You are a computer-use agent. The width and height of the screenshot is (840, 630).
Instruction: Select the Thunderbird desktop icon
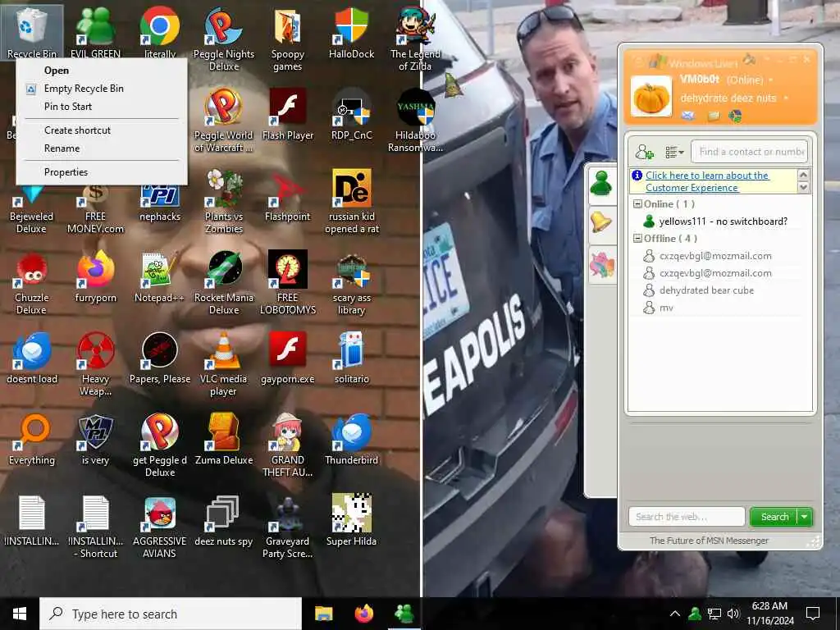[351, 440]
